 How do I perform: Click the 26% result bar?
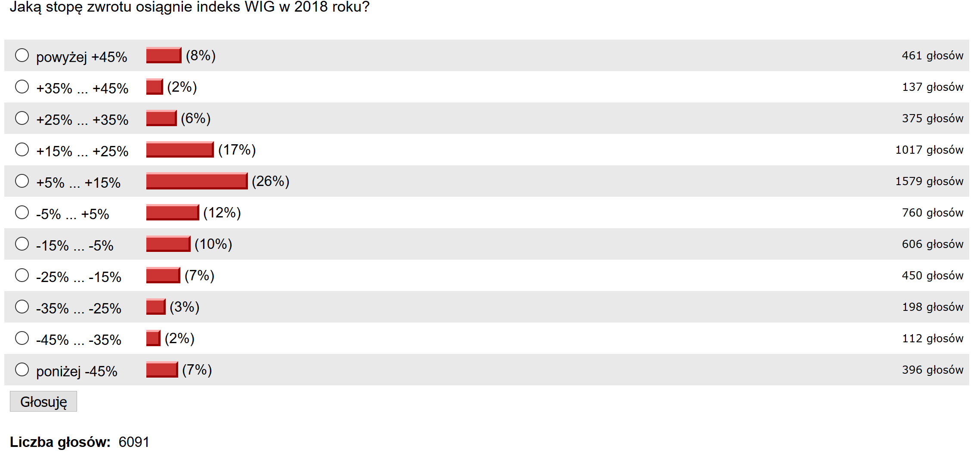(x=197, y=181)
